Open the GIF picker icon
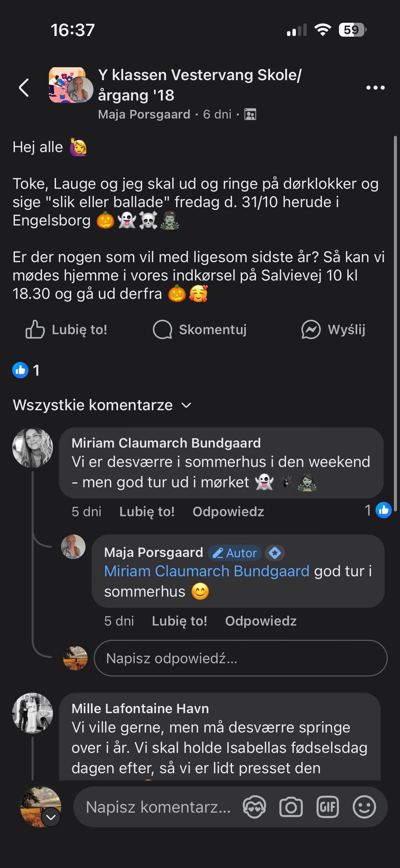 point(327,807)
